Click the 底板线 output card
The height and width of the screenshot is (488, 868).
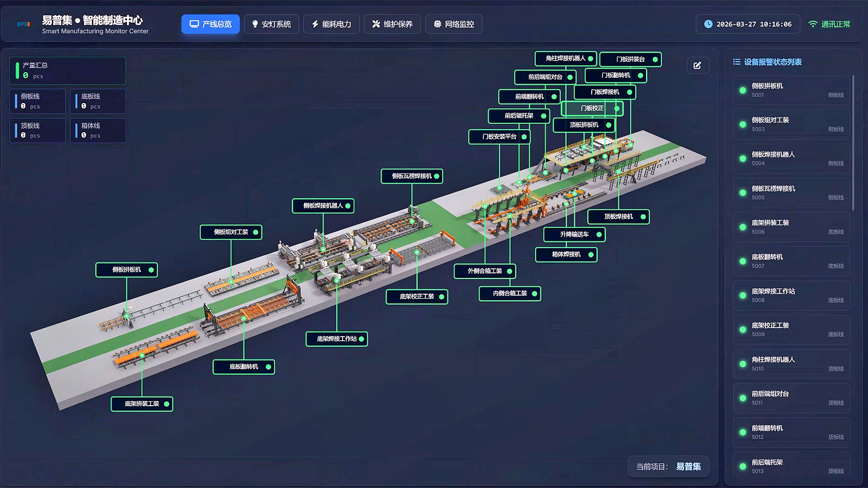(x=98, y=101)
